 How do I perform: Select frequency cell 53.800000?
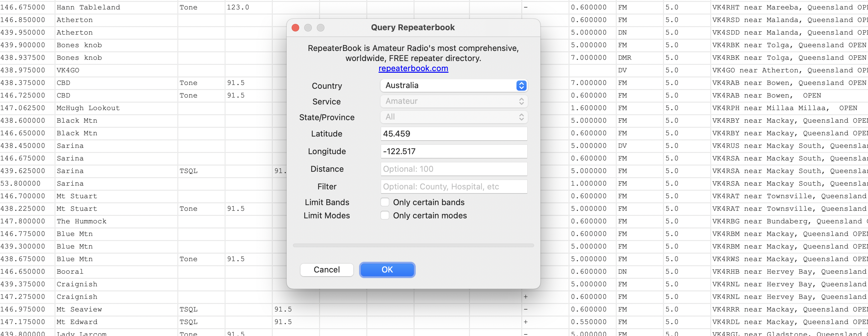[27, 183]
